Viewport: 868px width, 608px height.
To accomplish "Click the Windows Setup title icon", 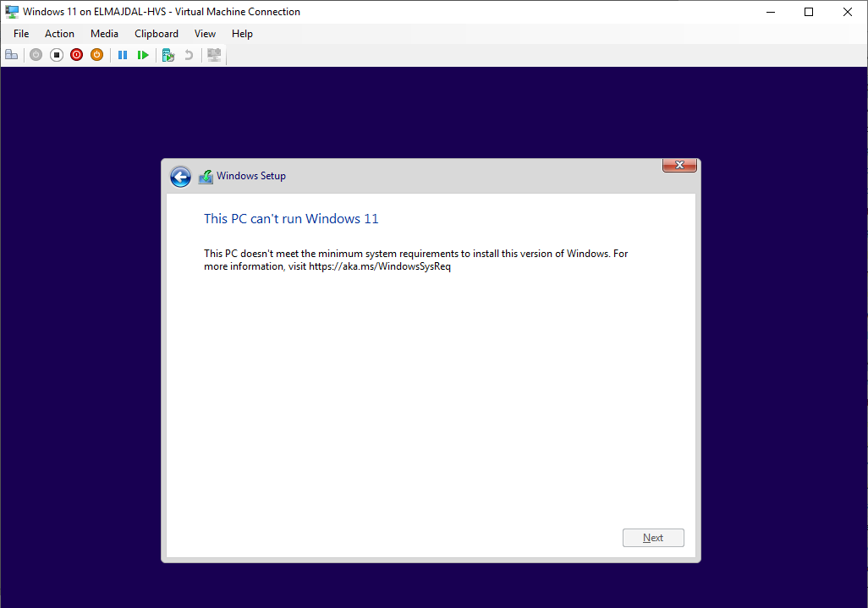I will [206, 177].
